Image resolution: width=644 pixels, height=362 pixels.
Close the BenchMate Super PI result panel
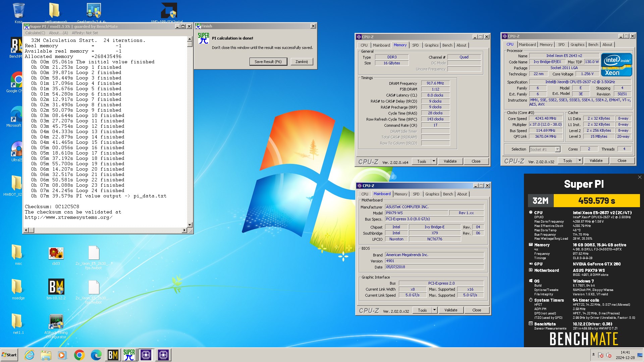[x=639, y=177]
